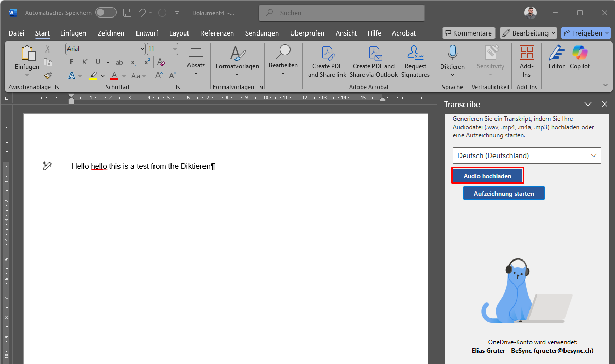Open the Hilfe tab
The width and height of the screenshot is (615, 364).
pyautogui.click(x=374, y=33)
